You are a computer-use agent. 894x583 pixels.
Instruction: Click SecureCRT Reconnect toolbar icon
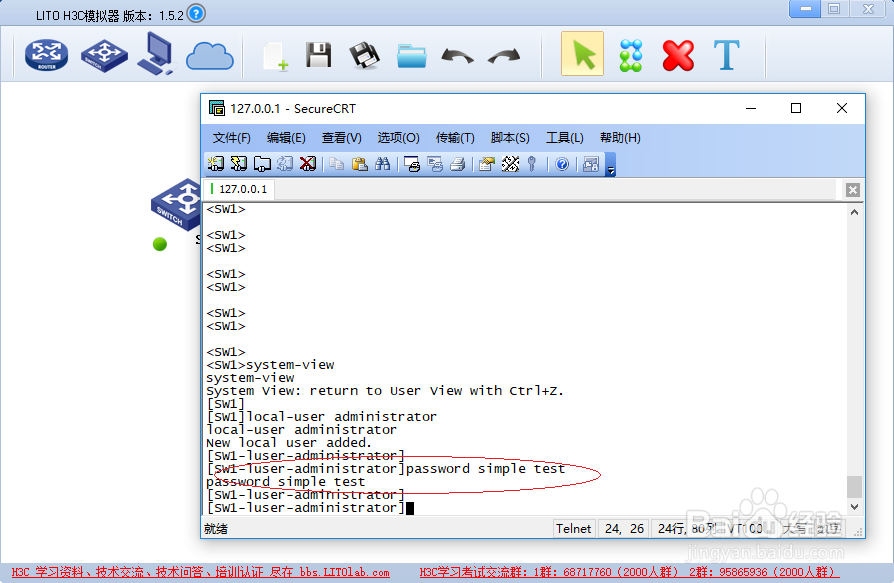click(285, 164)
